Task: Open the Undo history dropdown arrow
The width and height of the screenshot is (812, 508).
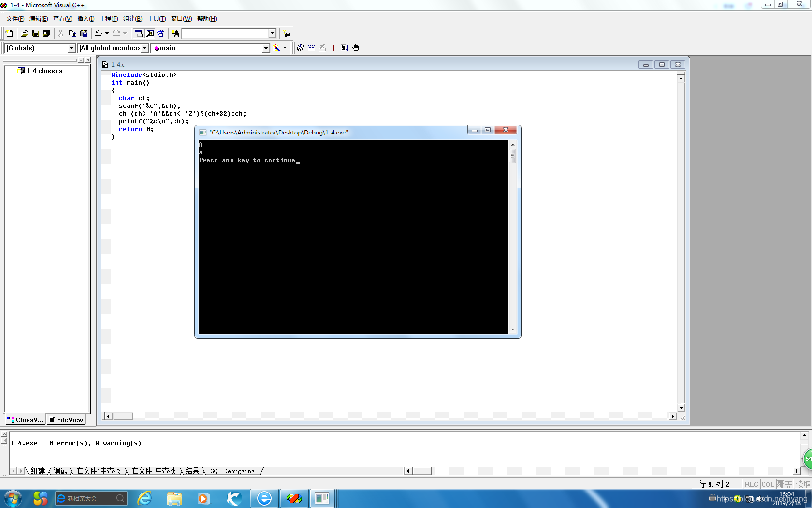Action: [x=107, y=33]
